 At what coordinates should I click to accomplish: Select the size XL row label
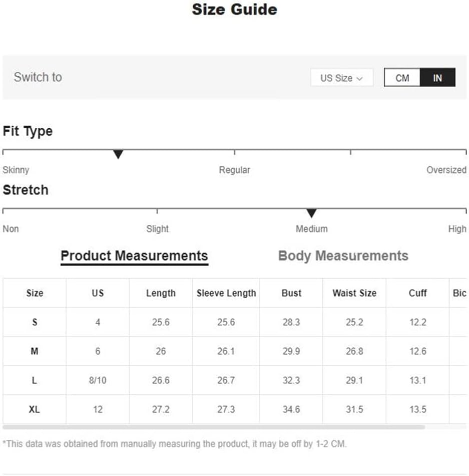coord(34,409)
